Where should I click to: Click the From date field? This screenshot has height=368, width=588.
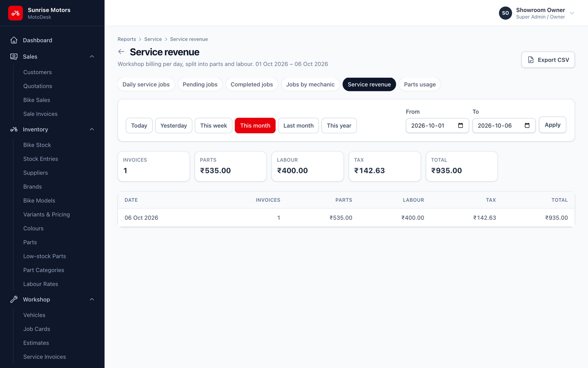[437, 125]
